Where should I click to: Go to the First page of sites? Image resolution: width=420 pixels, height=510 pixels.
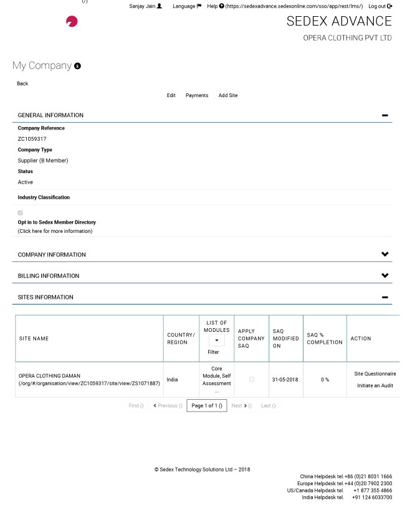tap(136, 405)
